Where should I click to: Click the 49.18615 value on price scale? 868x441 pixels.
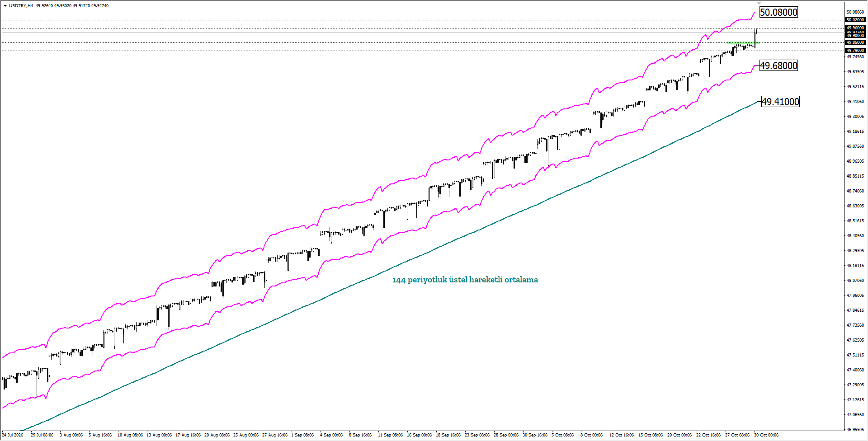[x=855, y=131]
